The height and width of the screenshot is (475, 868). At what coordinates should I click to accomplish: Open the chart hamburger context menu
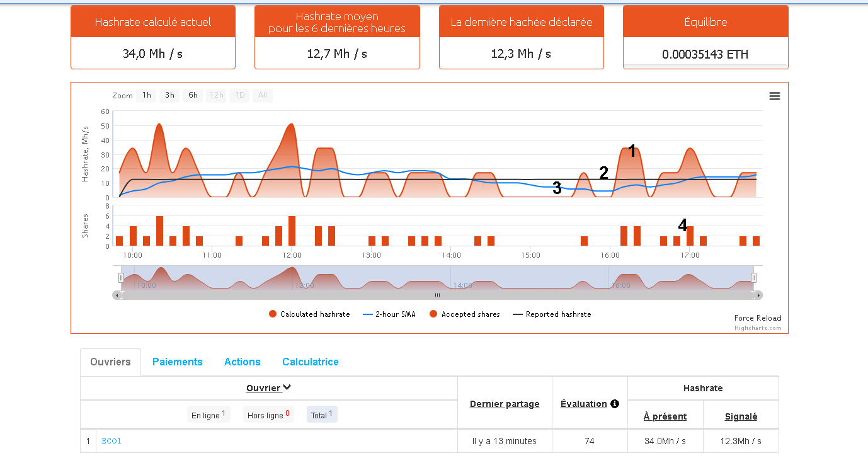774,96
